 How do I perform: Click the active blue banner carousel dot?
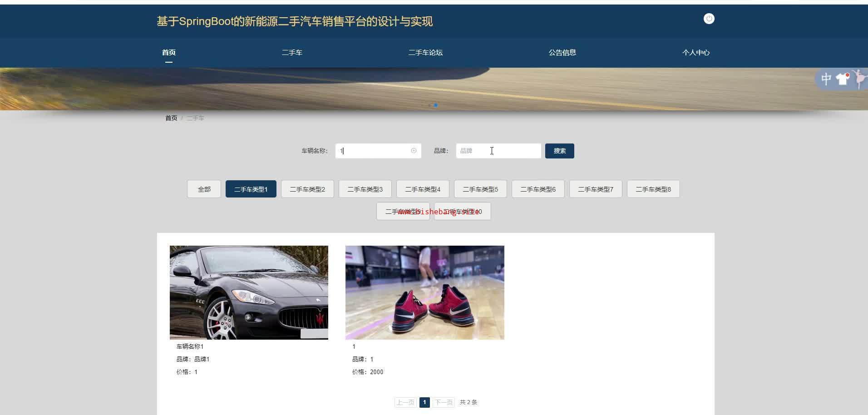435,105
